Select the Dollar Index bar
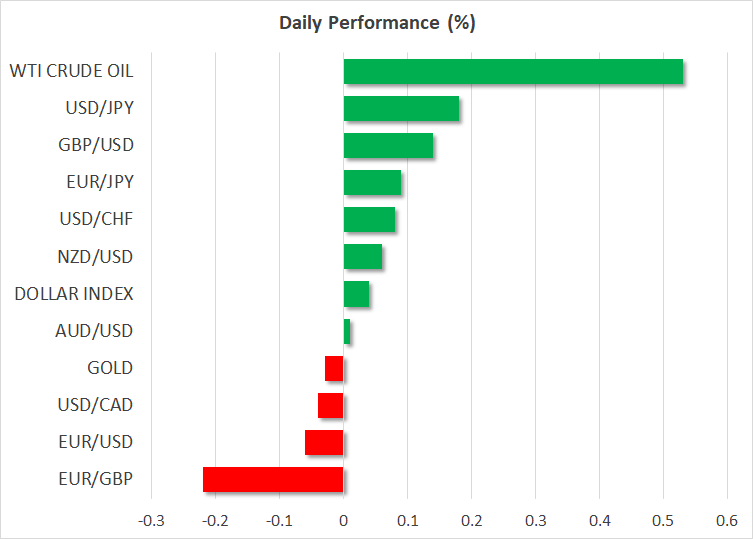The width and height of the screenshot is (753, 539). pyautogui.click(x=356, y=294)
